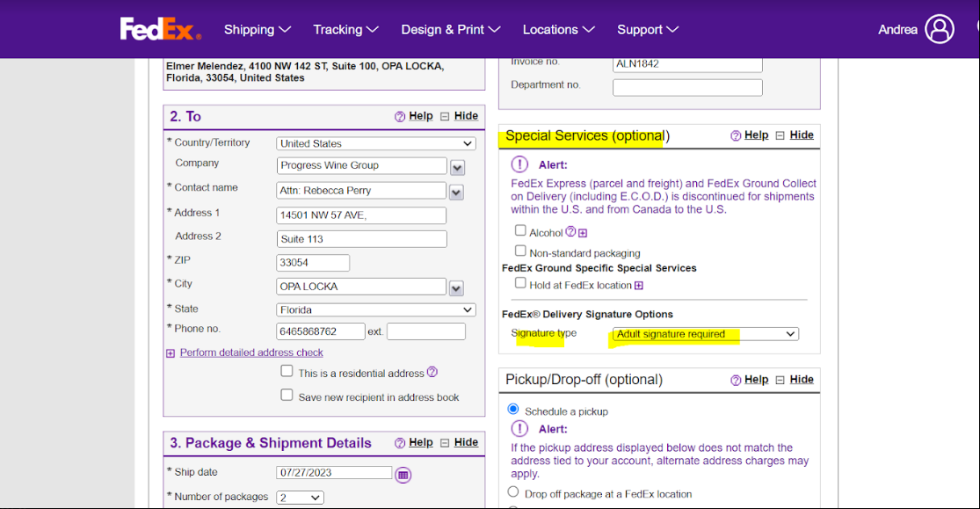Click the Special Services alert exclamation icon

coord(519,164)
